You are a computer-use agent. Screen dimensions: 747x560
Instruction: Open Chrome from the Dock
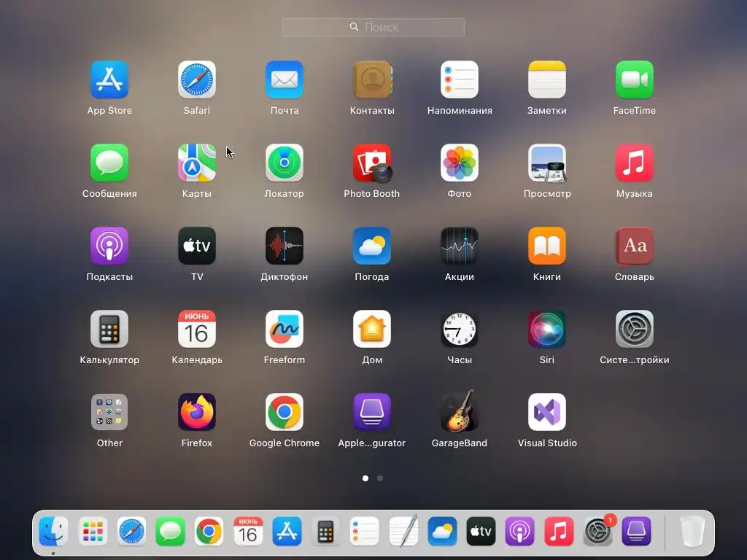tap(209, 531)
